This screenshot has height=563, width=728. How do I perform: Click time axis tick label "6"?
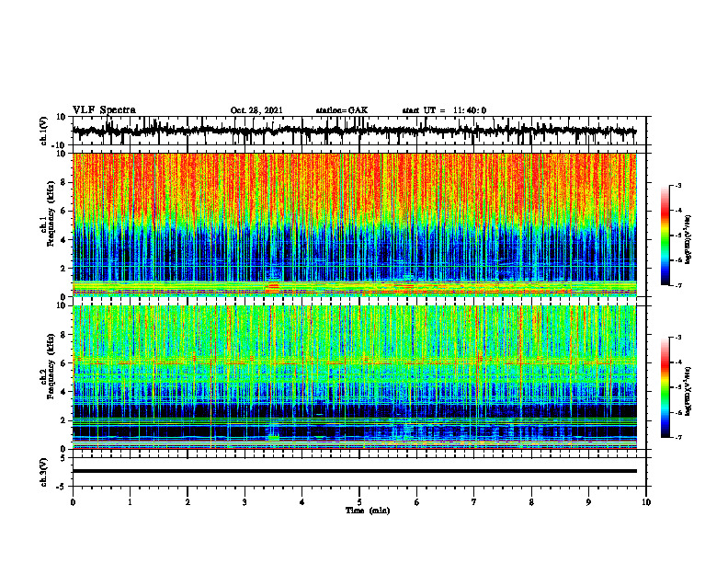point(417,502)
